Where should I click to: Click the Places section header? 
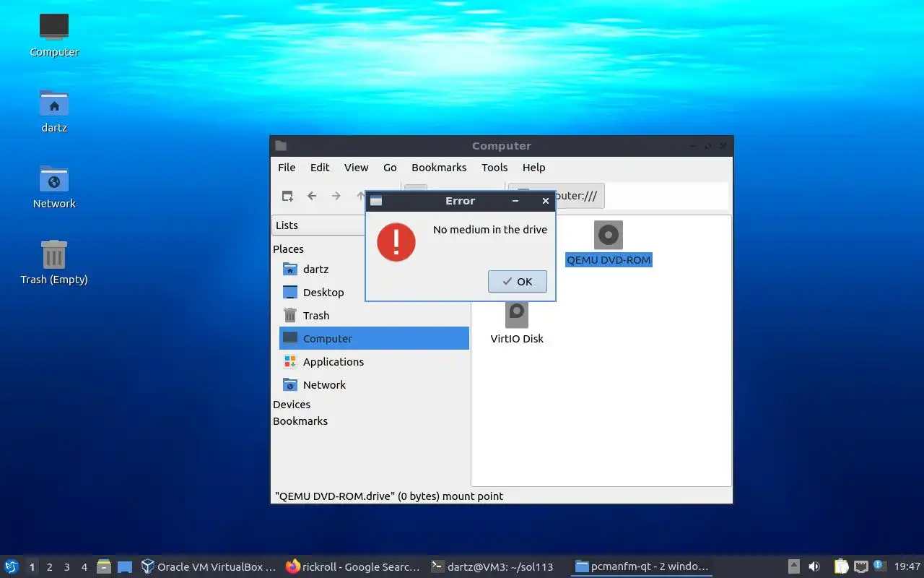(288, 249)
